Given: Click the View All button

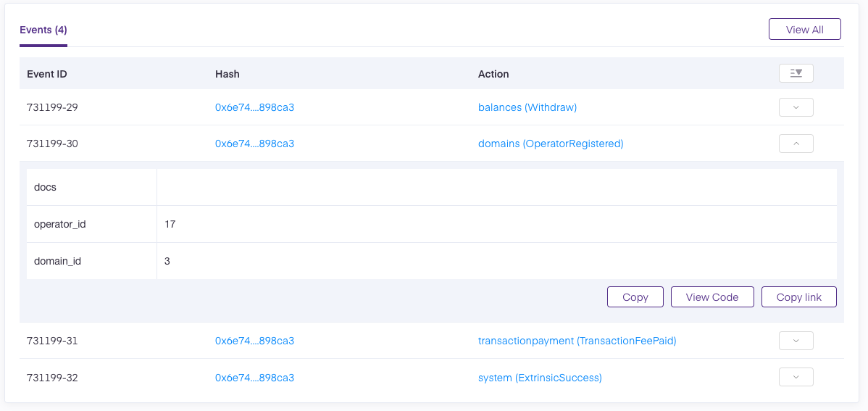Looking at the screenshot, I should click(x=804, y=29).
